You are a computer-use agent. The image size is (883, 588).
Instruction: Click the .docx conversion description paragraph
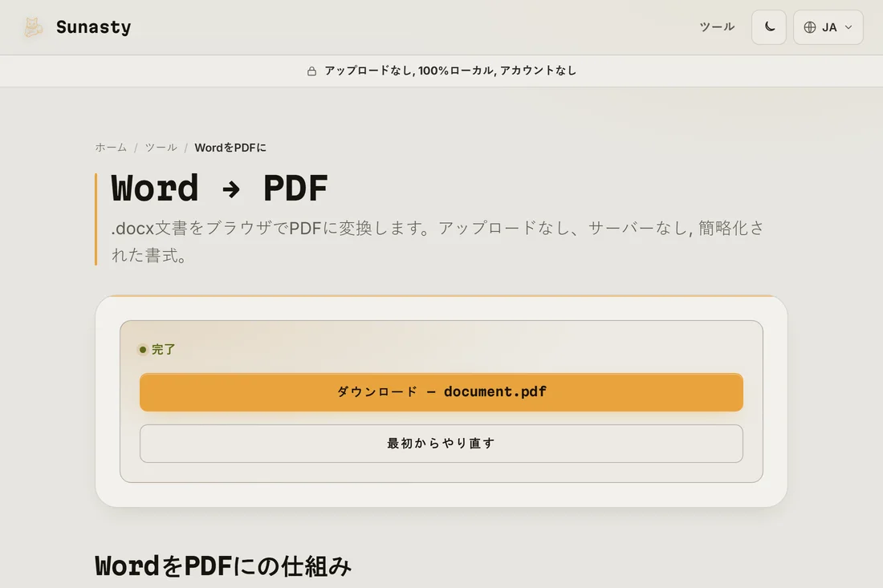437,241
